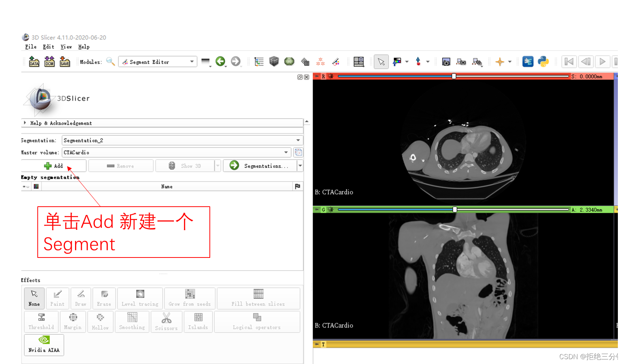Image resolution: width=644 pixels, height=364 pixels.
Task: Click the red slice offset slider
Action: pos(454,76)
